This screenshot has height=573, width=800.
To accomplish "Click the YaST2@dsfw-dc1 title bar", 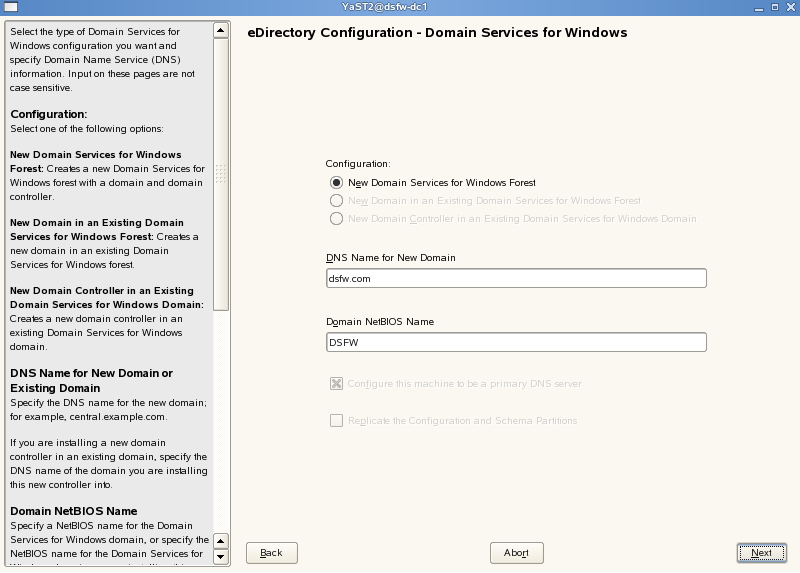I will [x=400, y=8].
